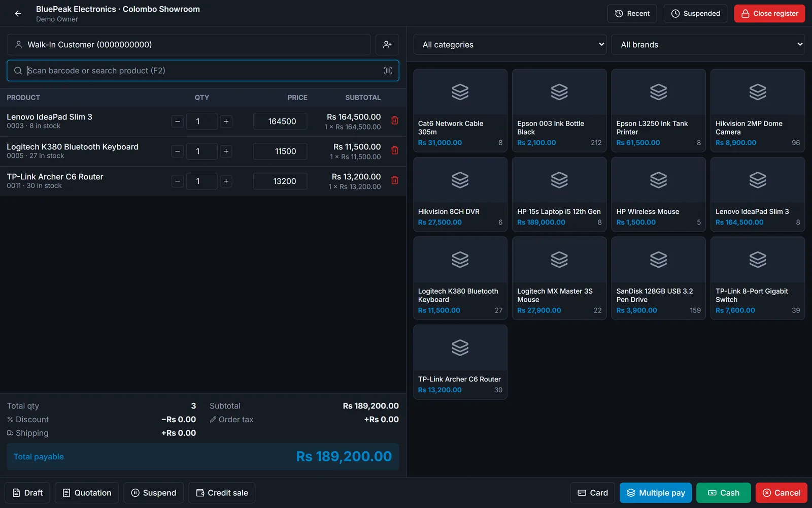Screen dimensions: 812x508
Task: Edit Logitech K380 Keyboard quantity field
Action: 202,151
